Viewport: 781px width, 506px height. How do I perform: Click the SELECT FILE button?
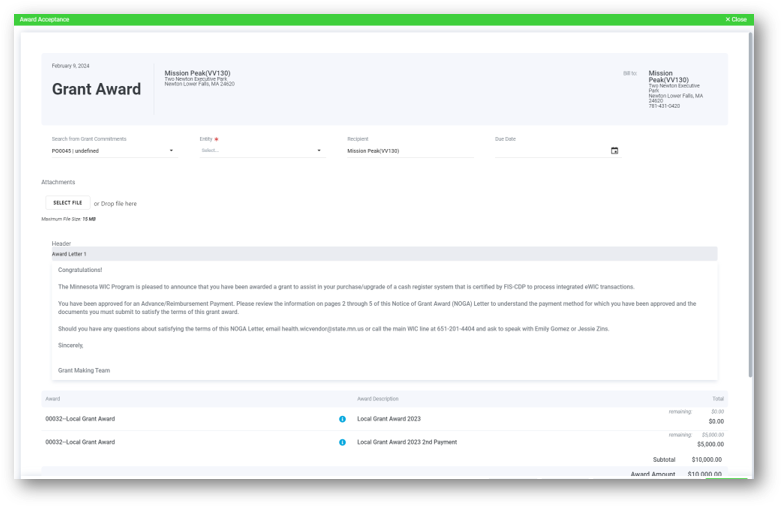pyautogui.click(x=68, y=203)
